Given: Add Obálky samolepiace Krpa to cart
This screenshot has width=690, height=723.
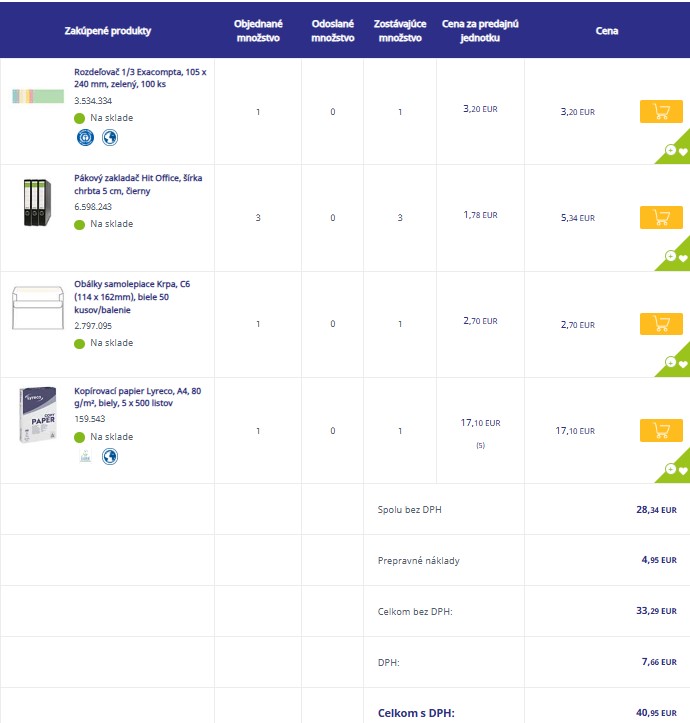Looking at the screenshot, I should (x=661, y=324).
